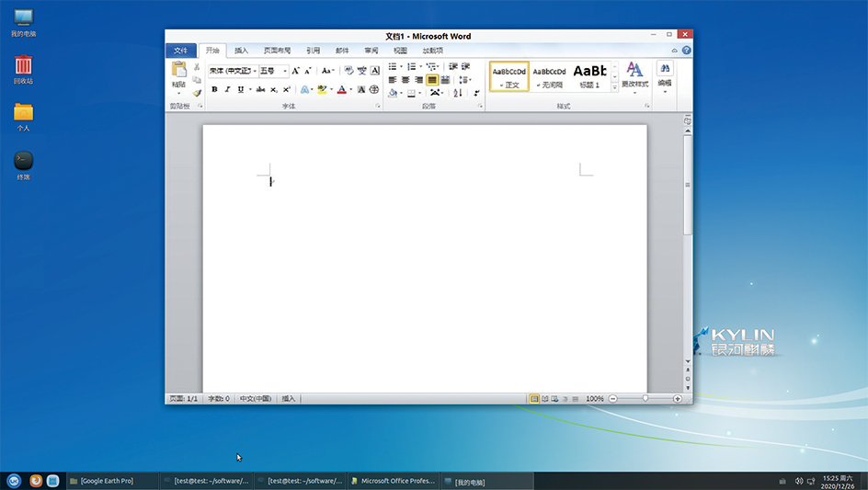Click the Copy icon in clipboard group
868x490 pixels.
coord(197,80)
